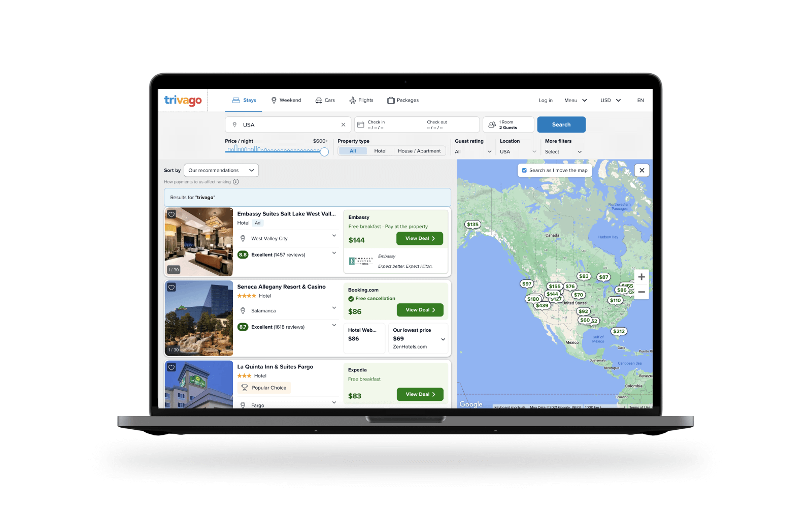
Task: Select the Hotel property type option
Action: coord(380,151)
